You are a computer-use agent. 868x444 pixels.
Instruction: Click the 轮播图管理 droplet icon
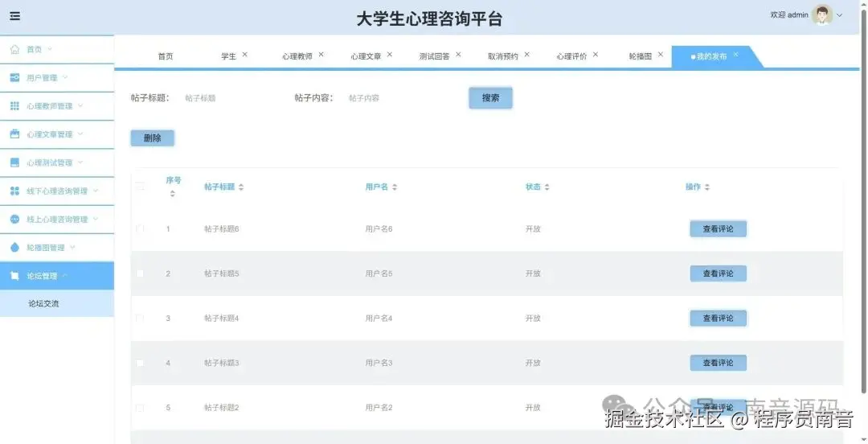15,247
